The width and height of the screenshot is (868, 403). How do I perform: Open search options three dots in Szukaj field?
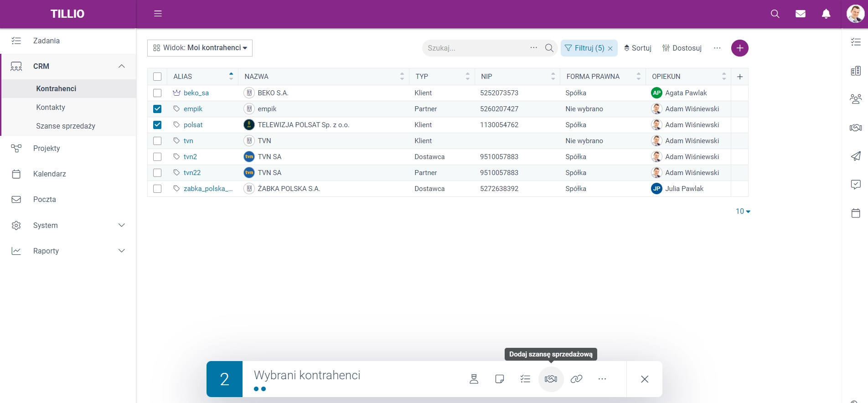point(534,47)
